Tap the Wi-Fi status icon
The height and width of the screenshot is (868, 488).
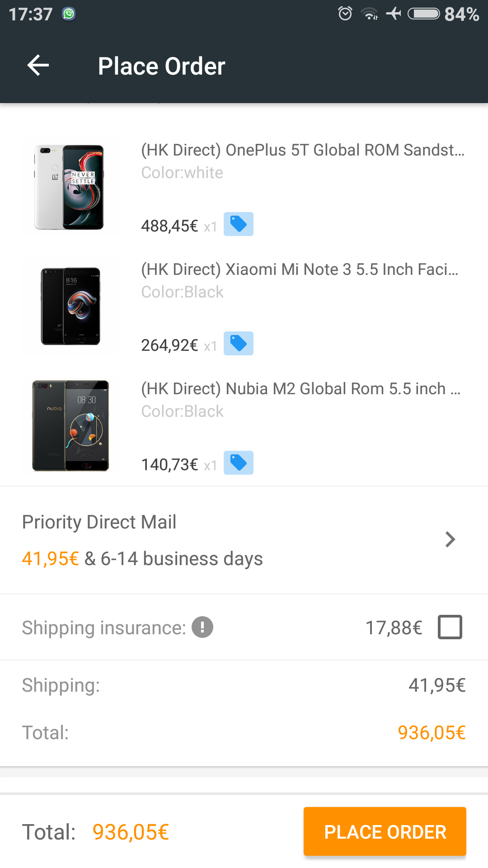coord(370,14)
